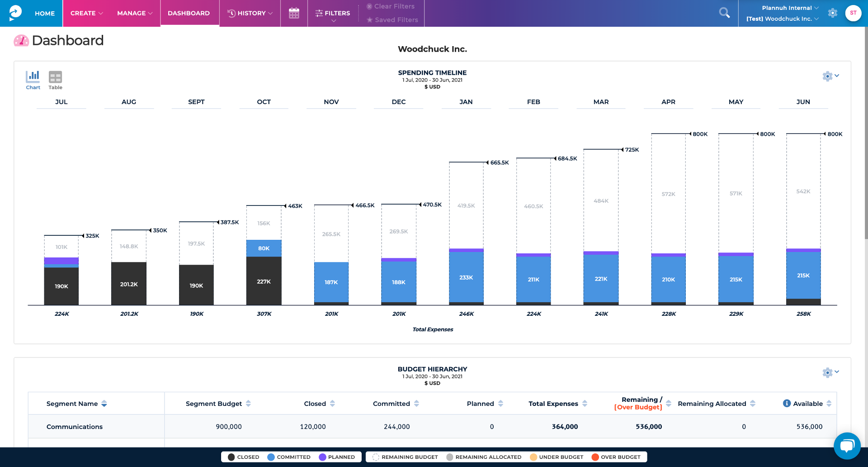868x467 pixels.
Task: Switch to the Table view of the timeline
Action: point(55,80)
